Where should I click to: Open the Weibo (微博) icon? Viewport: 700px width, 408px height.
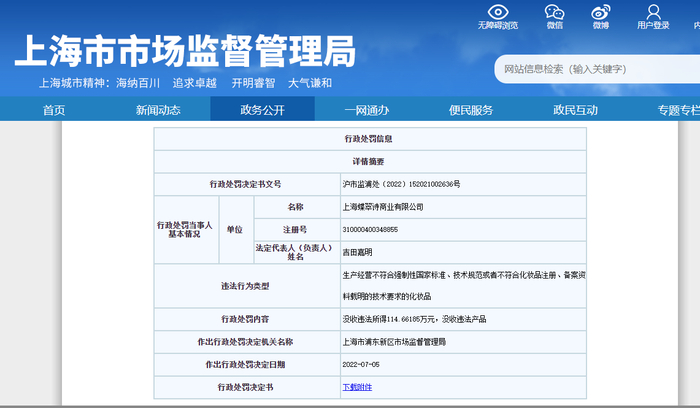[600, 11]
